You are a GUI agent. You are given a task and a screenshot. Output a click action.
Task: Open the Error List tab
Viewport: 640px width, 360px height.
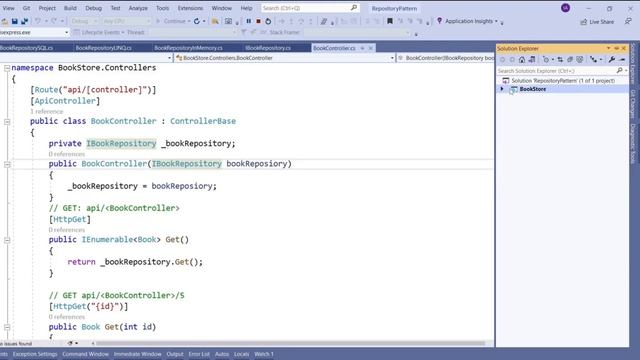(199, 354)
